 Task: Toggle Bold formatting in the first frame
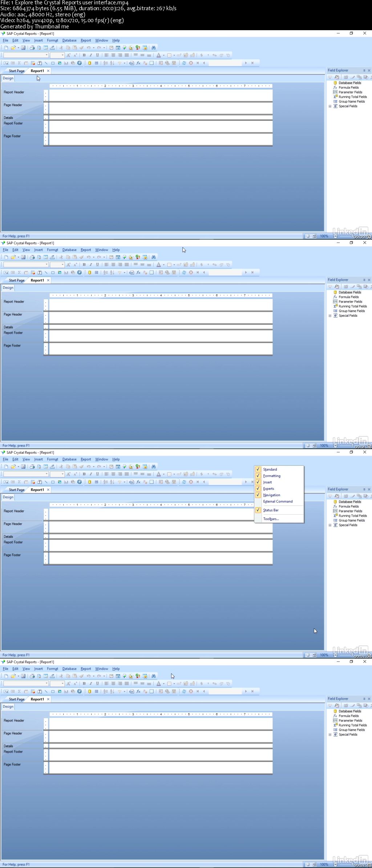pyautogui.click(x=84, y=55)
